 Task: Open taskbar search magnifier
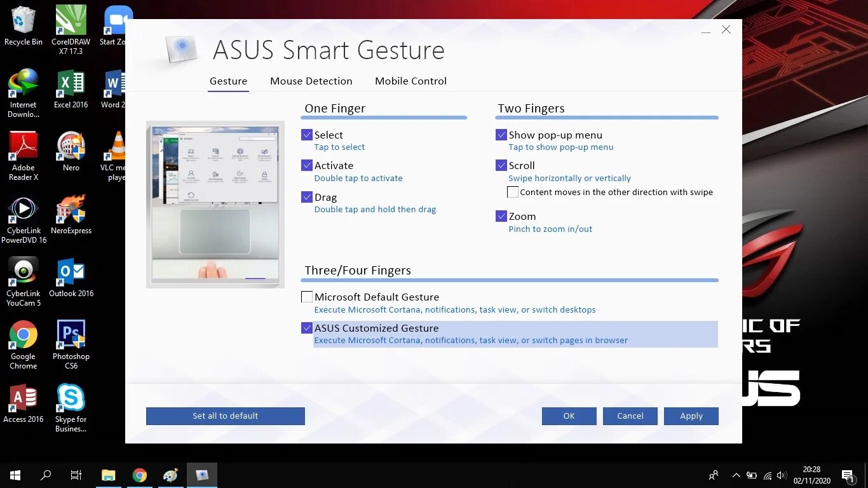(46, 475)
